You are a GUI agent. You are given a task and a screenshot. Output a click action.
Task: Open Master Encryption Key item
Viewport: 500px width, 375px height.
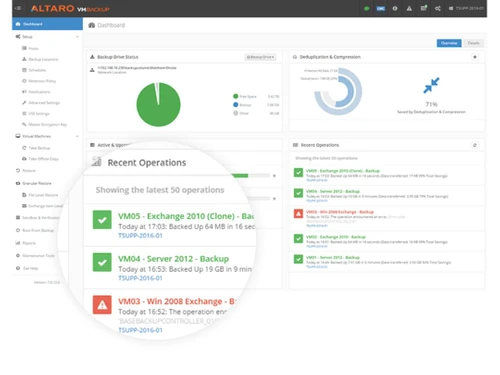[44, 124]
